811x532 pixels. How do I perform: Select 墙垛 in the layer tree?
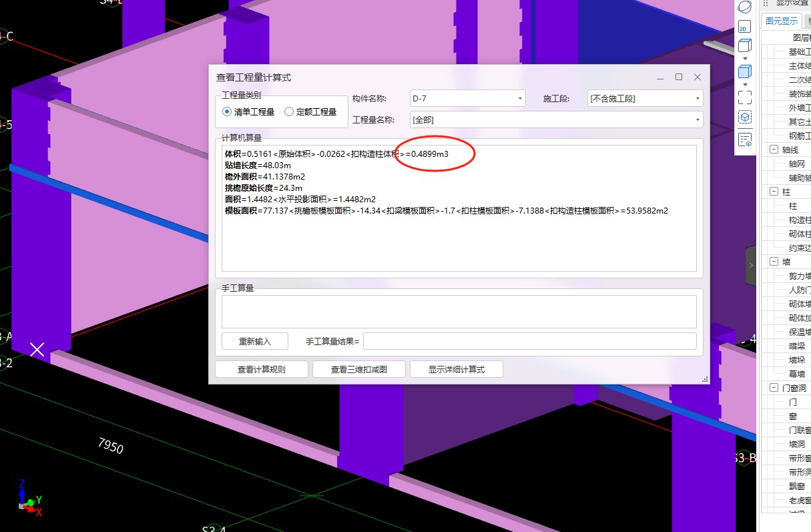[x=797, y=360]
